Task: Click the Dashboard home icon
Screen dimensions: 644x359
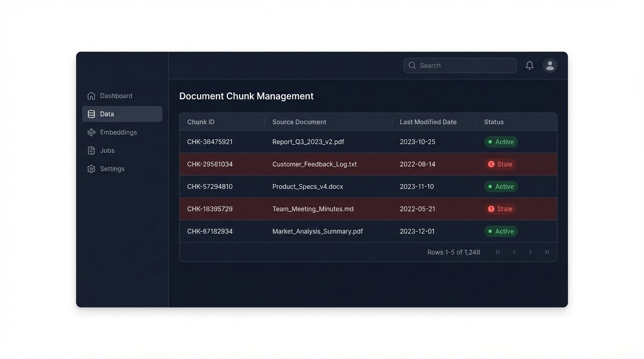Action: [91, 96]
